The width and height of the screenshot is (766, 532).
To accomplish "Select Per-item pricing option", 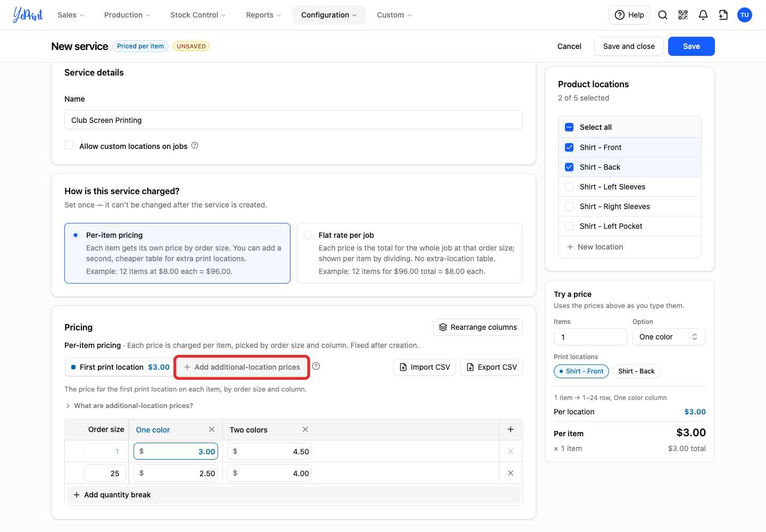I will 177,253.
